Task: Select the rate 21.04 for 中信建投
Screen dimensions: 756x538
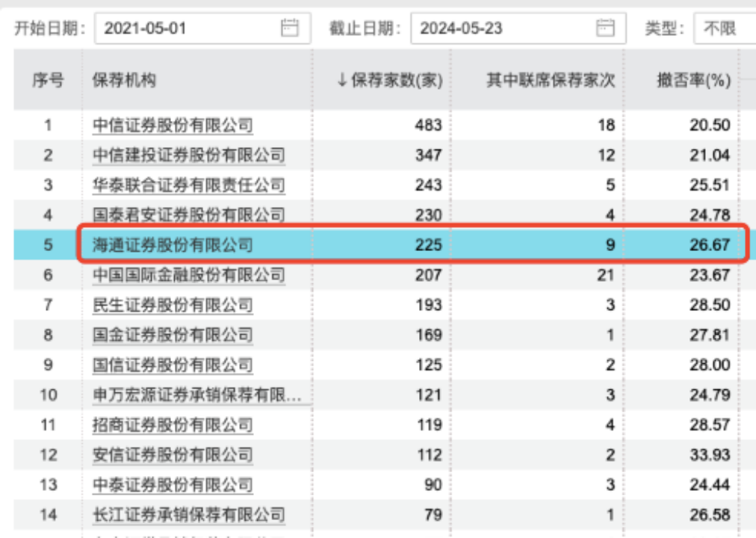Action: click(x=710, y=155)
